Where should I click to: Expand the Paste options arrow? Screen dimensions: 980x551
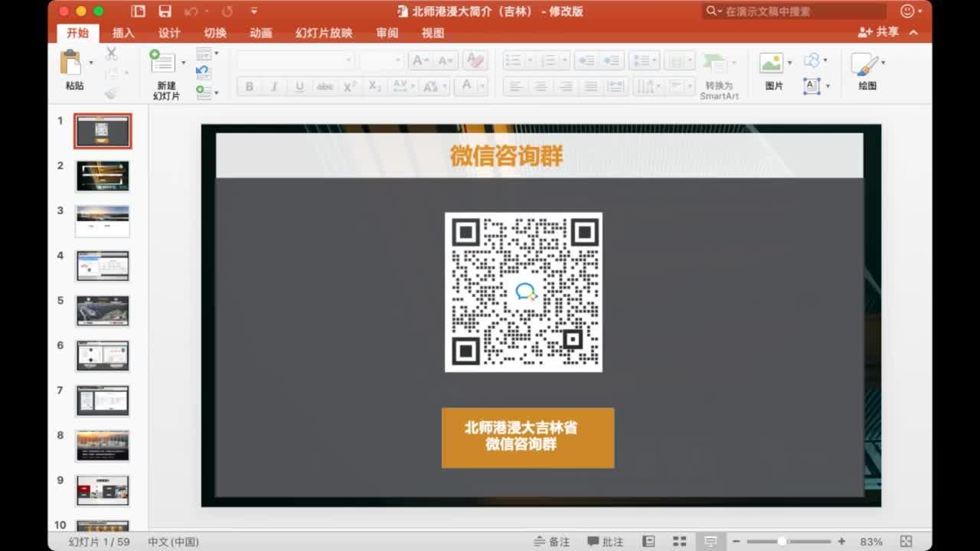pos(91,62)
